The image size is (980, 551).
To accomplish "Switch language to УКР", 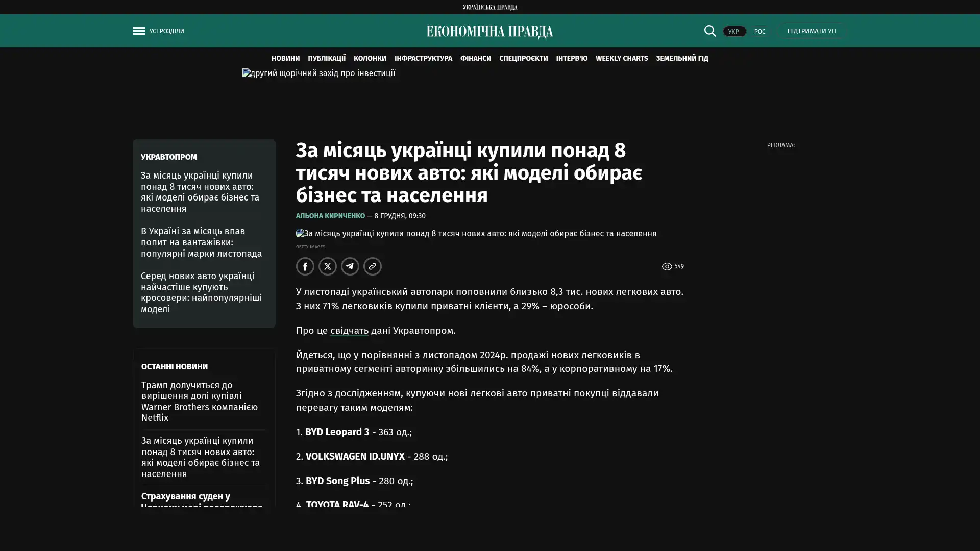I will [733, 32].
